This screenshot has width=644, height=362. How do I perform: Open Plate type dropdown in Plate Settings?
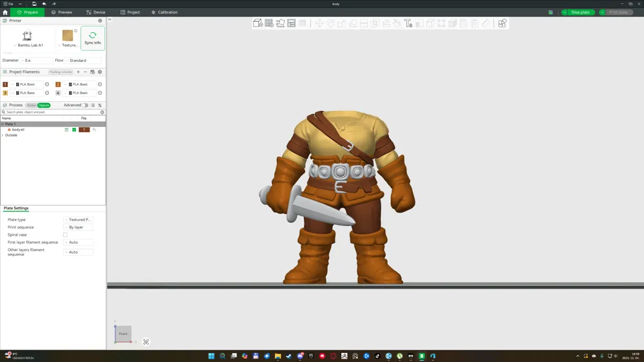coord(79,220)
